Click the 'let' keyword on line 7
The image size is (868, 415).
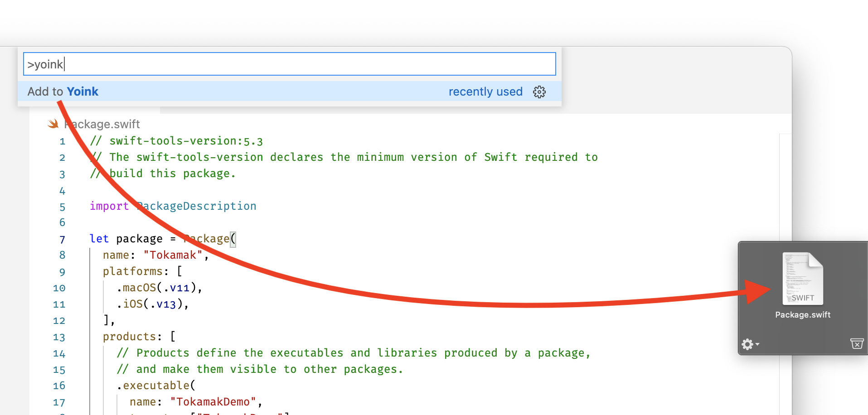(x=99, y=239)
